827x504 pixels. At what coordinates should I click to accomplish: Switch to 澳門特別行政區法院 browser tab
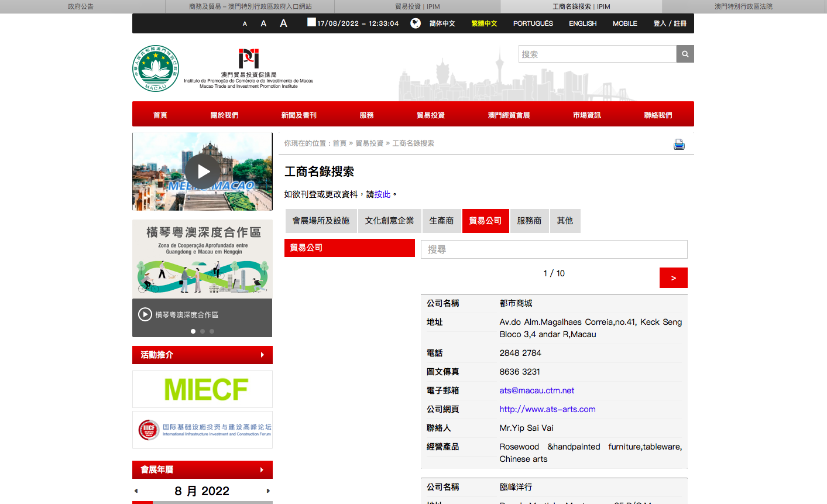[743, 6]
